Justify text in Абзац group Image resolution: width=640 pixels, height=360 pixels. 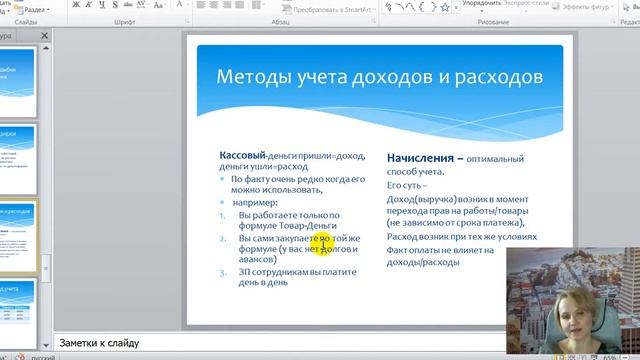point(240,5)
